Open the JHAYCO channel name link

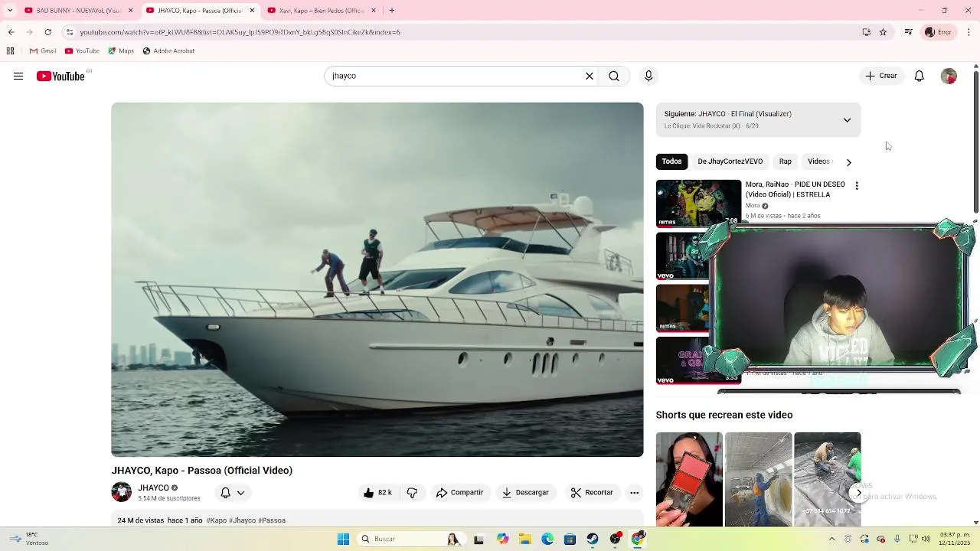coord(153,487)
